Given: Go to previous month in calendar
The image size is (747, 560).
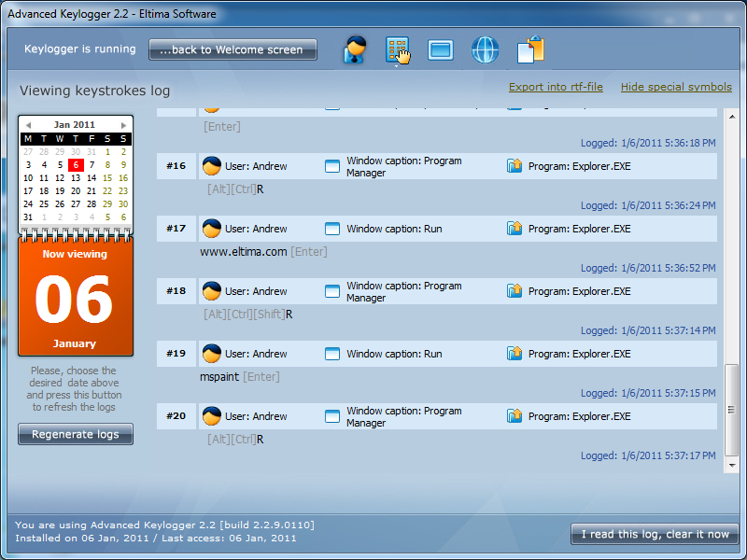Looking at the screenshot, I should pos(28,125).
